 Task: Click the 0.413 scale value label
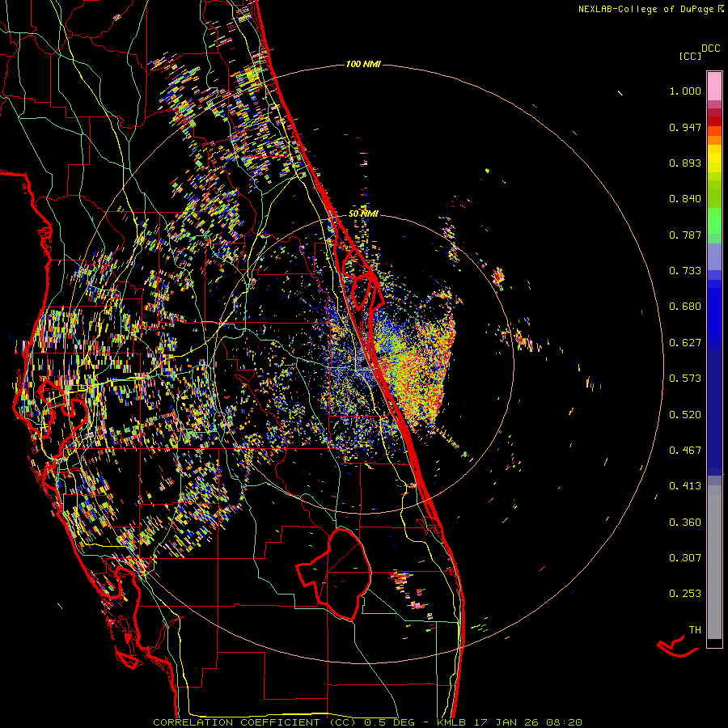tap(684, 485)
